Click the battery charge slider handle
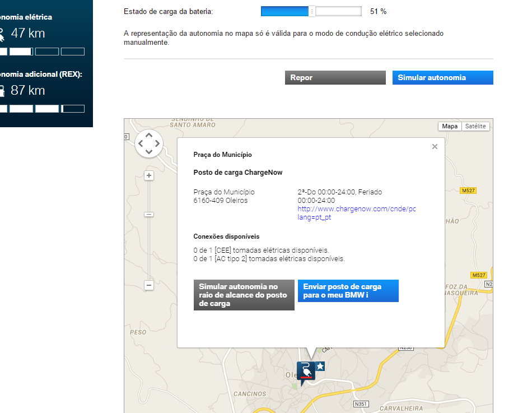 pyautogui.click(x=312, y=12)
